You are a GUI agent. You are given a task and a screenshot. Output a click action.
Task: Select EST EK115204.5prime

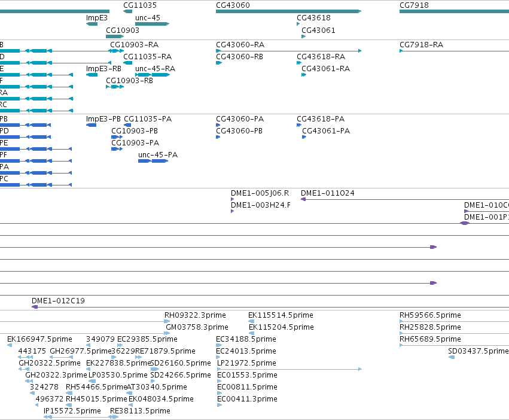pos(281,327)
